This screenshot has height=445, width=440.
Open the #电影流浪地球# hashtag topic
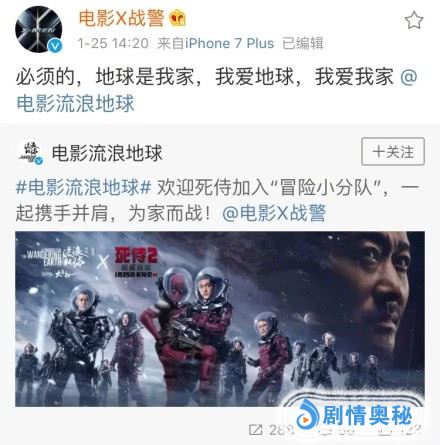coord(84,187)
